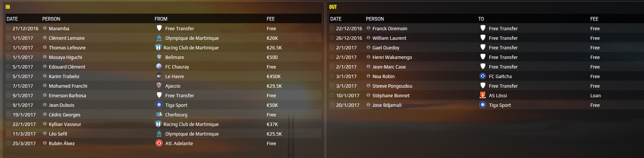
Task: Tick the checkmark on Léo Sefil's row
Action: pyautogui.click(x=8, y=134)
